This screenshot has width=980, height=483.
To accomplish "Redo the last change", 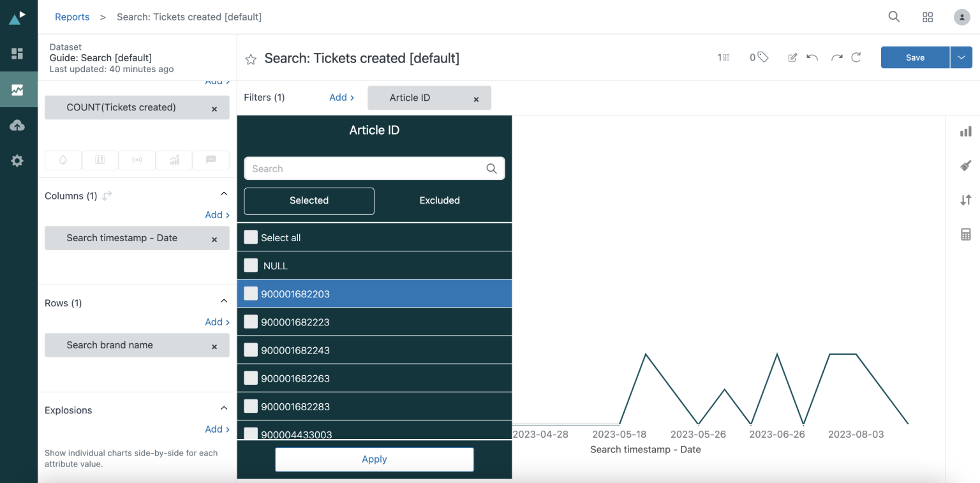I will coord(836,57).
